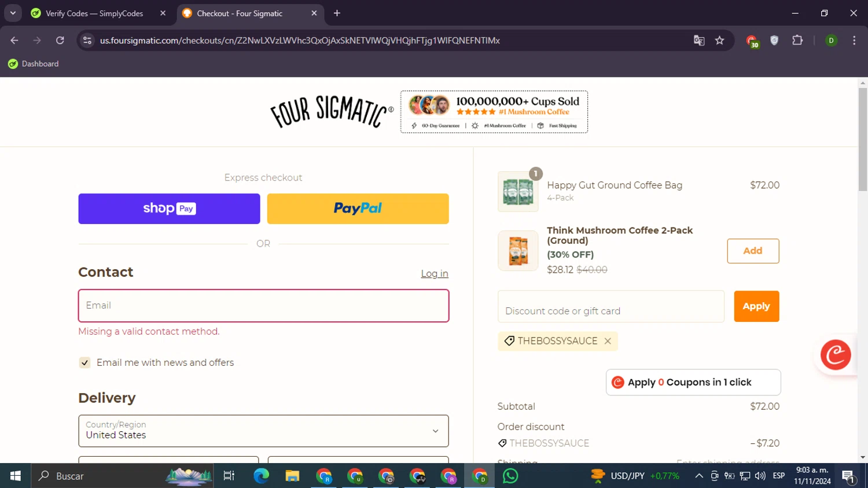868x488 pixels.
Task: Open the notification center icon
Action: 849,476
